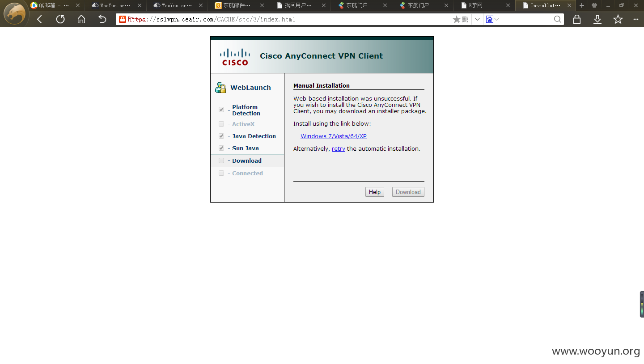Open the lock (privacy) toolbar icon
This screenshot has width=644, height=364.
[577, 19]
